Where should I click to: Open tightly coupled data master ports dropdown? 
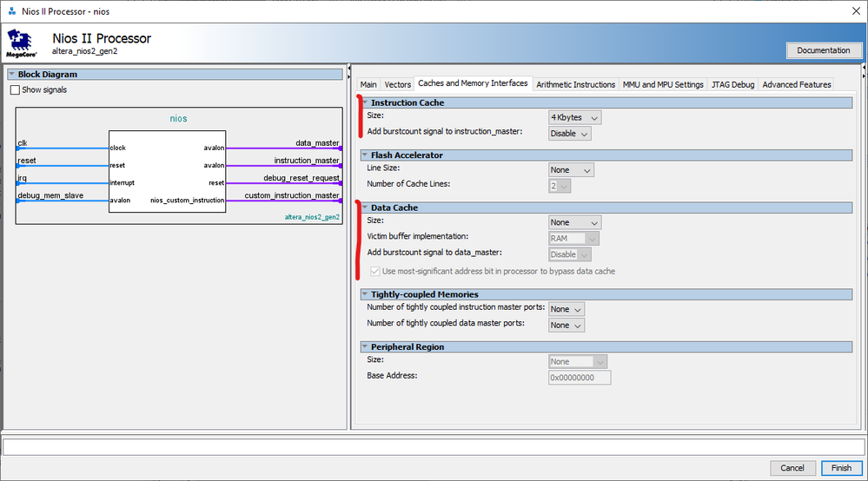[x=567, y=325]
